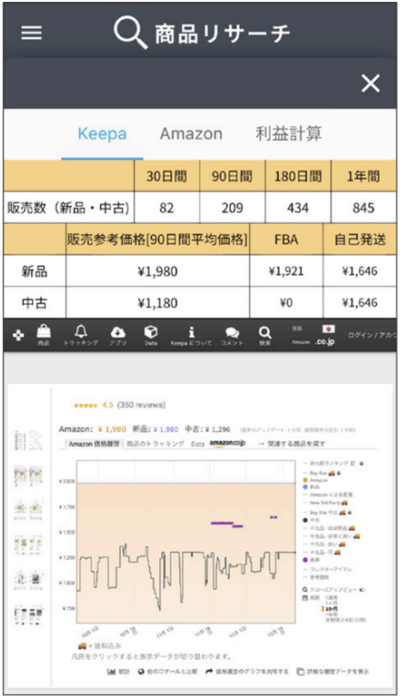400x699 pixels.
Task: Open the コメント speech bubble icon
Action: tap(232, 336)
